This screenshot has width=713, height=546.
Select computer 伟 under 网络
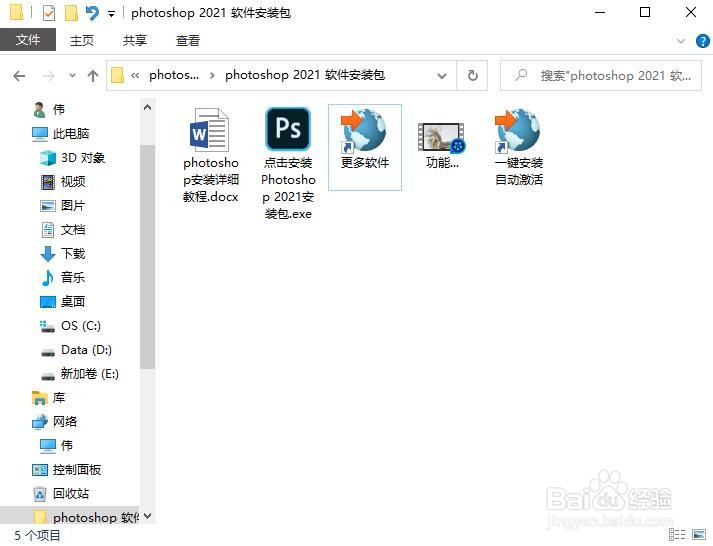(x=56, y=446)
